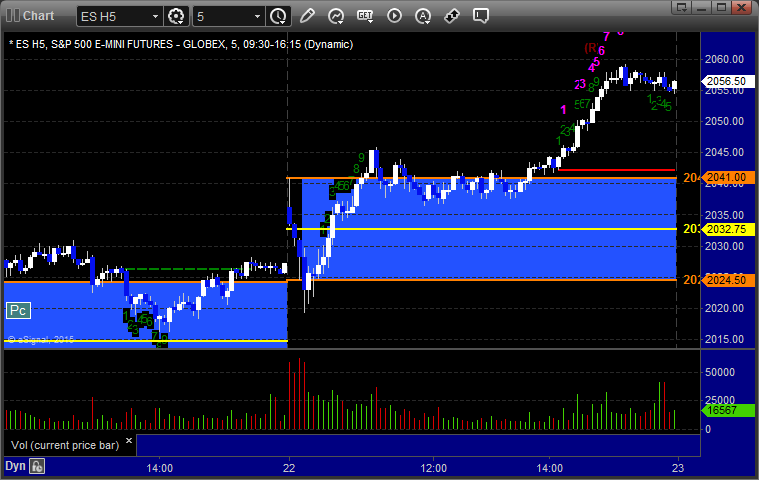Click the green 16567 volume label
This screenshot has width=759, height=480.
[x=729, y=410]
